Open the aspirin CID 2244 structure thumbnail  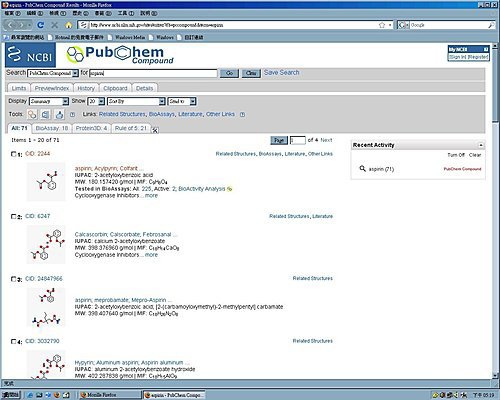point(46,182)
